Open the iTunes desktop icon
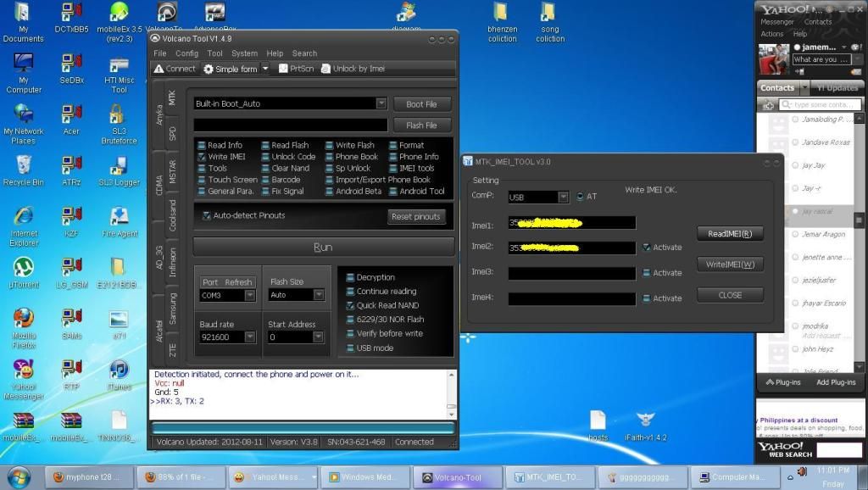 [119, 375]
